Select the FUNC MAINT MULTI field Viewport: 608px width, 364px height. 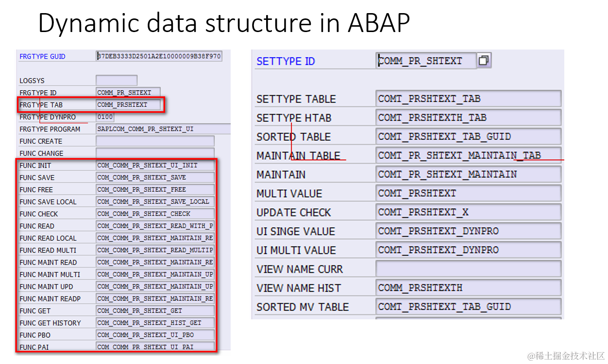click(155, 275)
